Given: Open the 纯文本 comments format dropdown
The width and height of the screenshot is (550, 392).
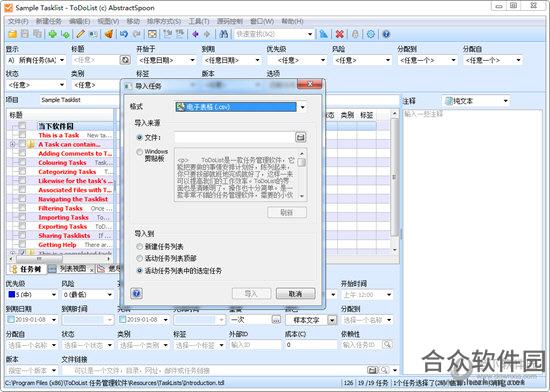Looking at the screenshot, I should 505,101.
